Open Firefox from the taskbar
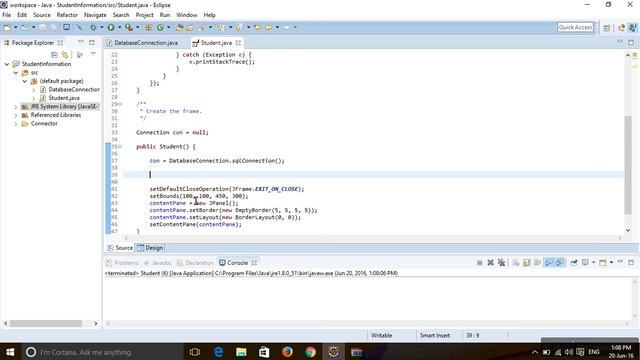Image resolution: width=640 pixels, height=360 pixels. [x=287, y=352]
